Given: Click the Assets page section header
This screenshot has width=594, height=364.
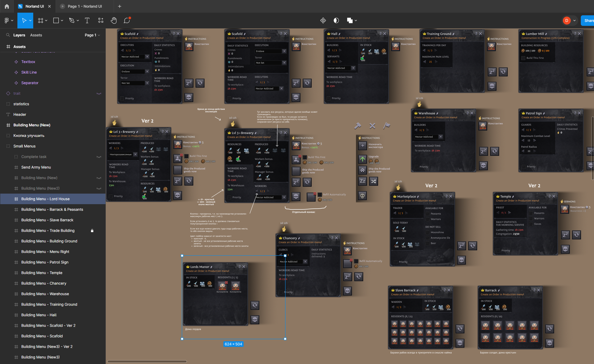Looking at the screenshot, I should [53, 47].
